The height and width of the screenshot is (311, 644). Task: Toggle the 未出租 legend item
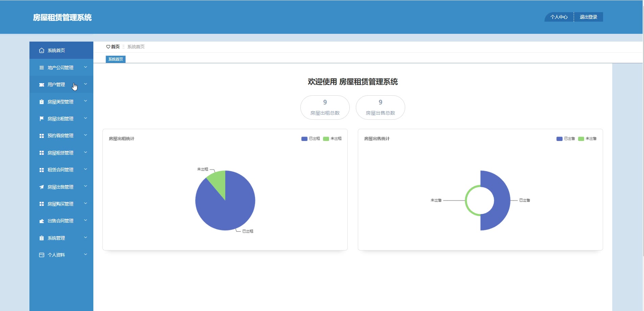(x=332, y=139)
